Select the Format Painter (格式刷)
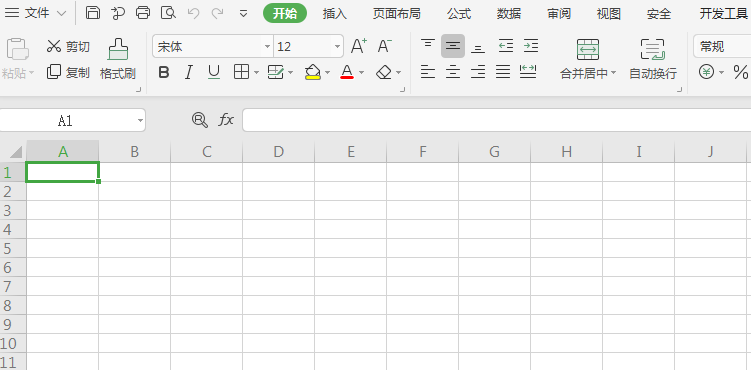 (x=118, y=59)
